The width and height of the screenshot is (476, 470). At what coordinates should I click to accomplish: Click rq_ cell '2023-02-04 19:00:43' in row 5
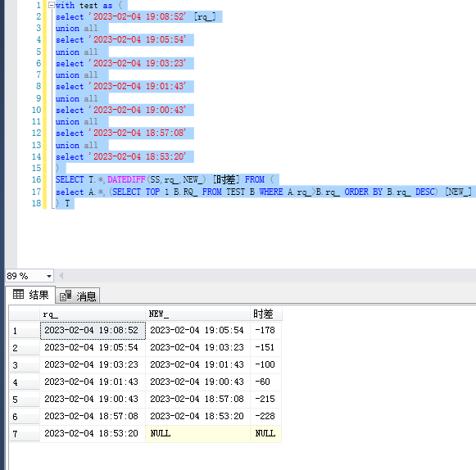93,399
